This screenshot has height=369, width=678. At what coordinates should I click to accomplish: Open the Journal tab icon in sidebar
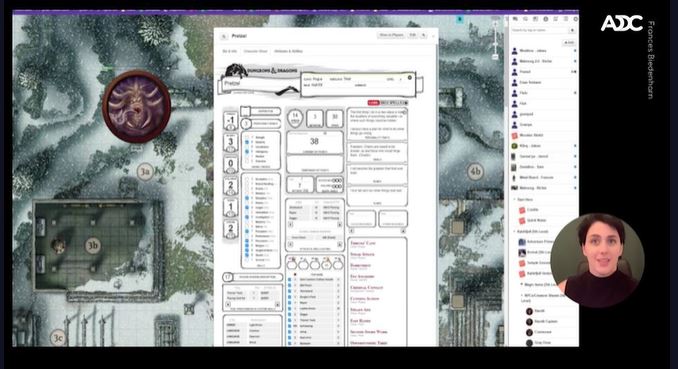pyautogui.click(x=535, y=19)
